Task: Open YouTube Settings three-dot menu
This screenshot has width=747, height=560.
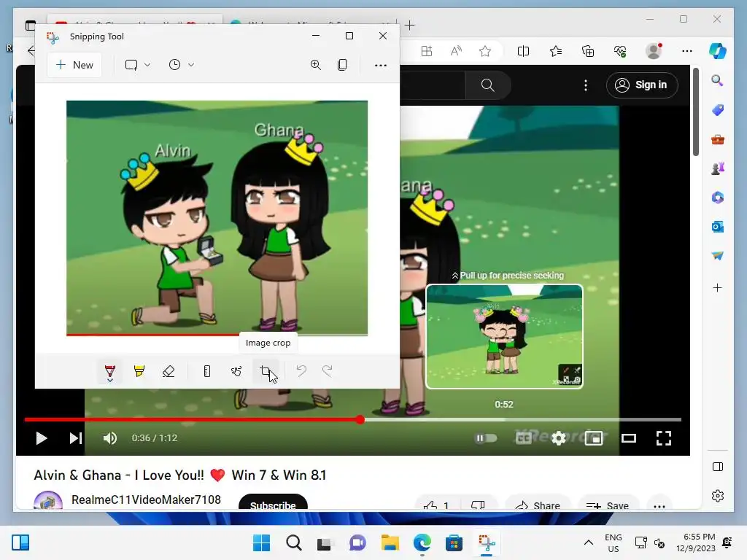Action: click(586, 85)
